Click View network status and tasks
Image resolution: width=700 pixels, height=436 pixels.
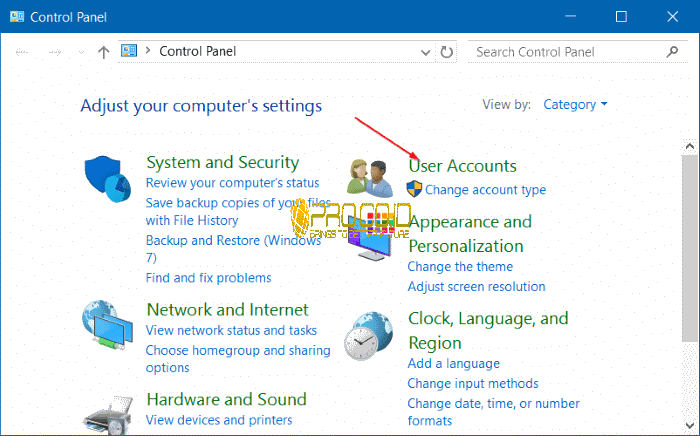[x=231, y=330]
